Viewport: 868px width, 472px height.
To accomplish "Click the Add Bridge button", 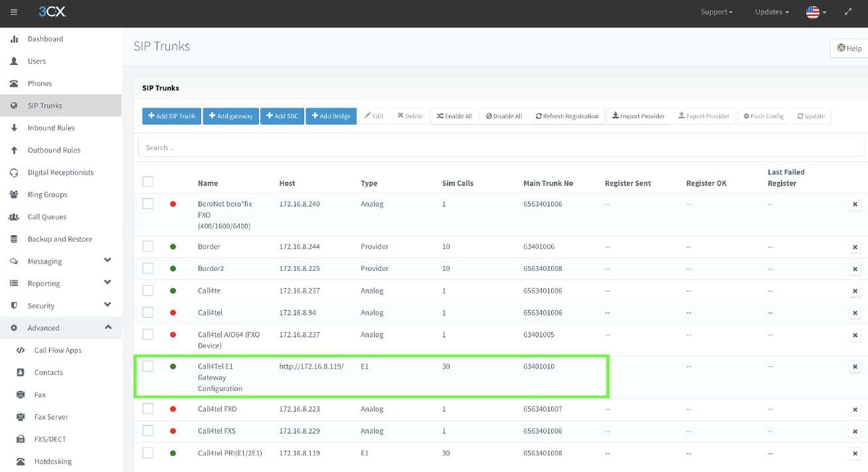I will pos(331,116).
